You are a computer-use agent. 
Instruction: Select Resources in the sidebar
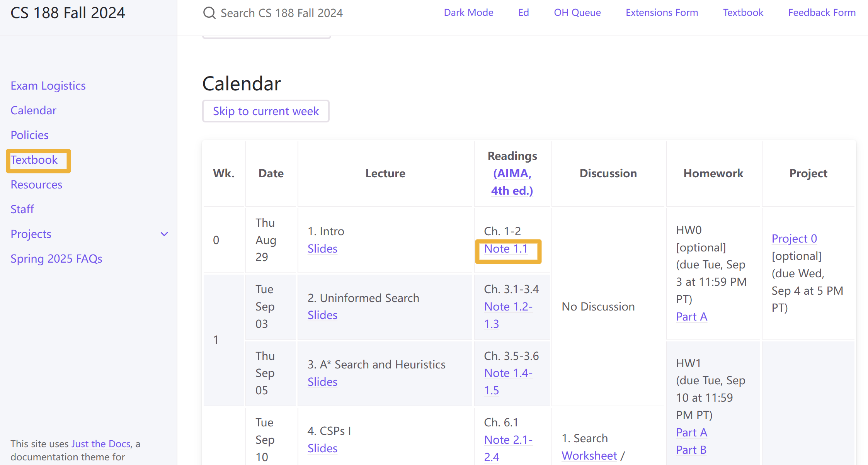pos(36,185)
